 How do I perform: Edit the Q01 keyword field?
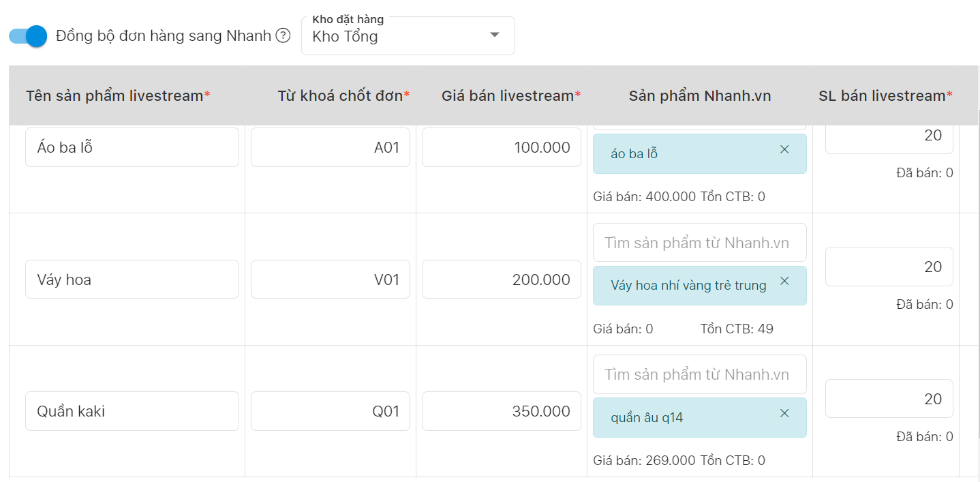(330, 411)
